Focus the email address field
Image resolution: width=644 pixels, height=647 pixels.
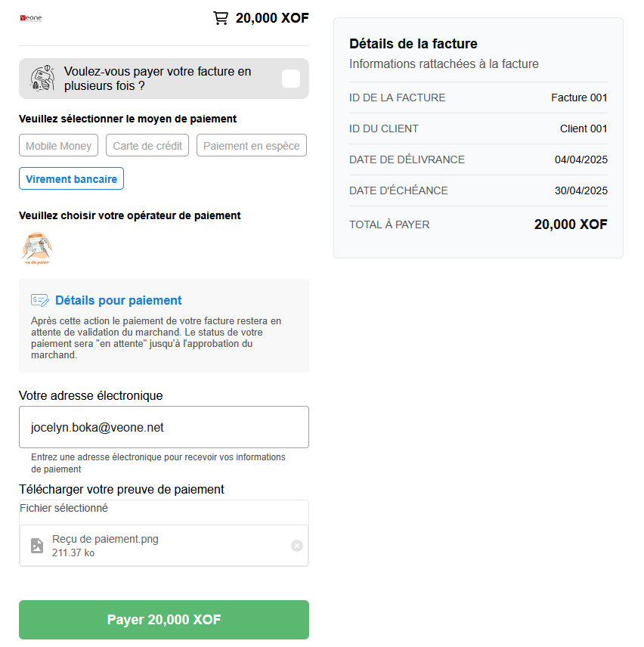point(164,427)
